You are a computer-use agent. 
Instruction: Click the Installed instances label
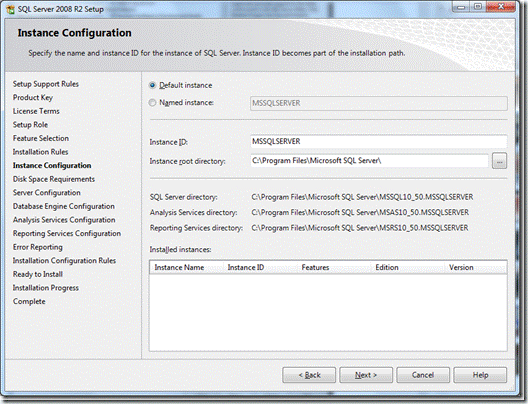click(x=180, y=249)
